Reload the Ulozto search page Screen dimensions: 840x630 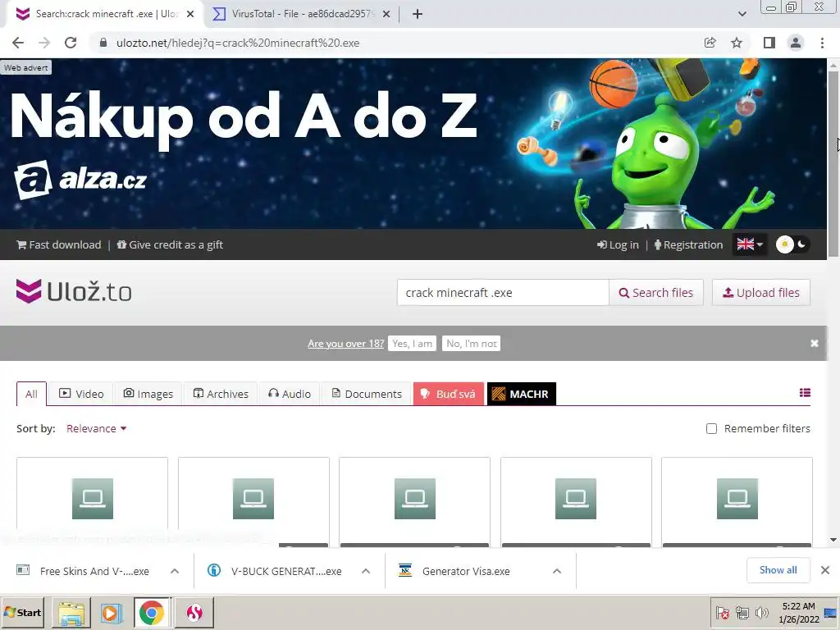[71, 43]
